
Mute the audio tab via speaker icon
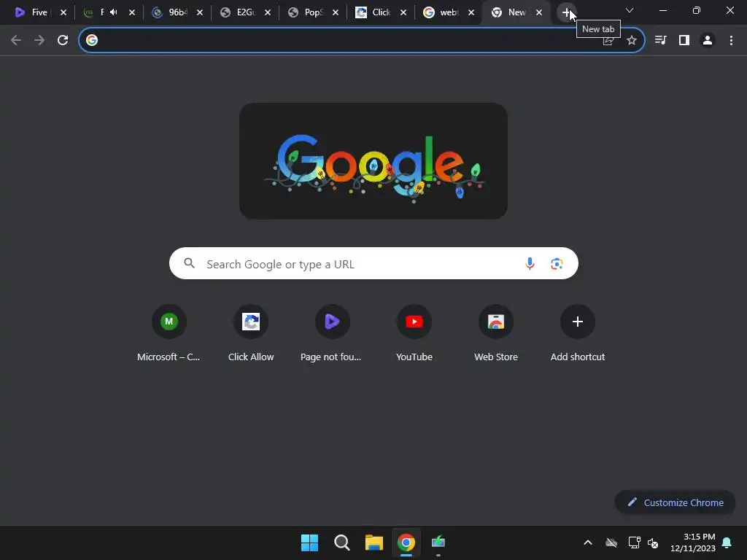(114, 12)
